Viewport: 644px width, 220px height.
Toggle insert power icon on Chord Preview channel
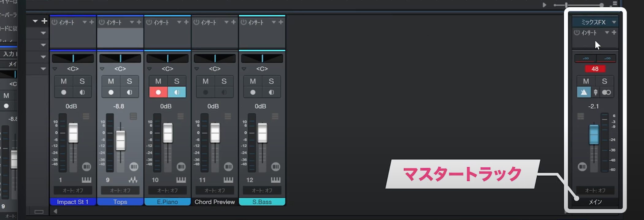(196, 22)
